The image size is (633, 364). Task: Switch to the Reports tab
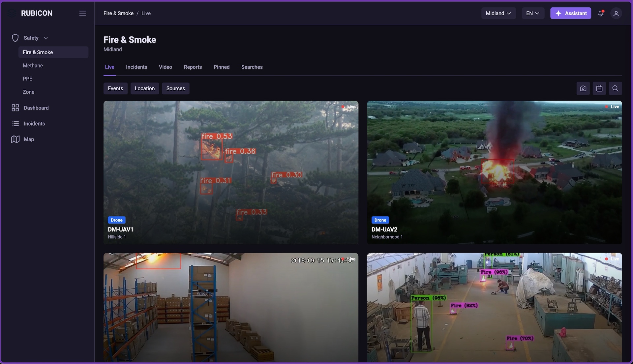[193, 67]
